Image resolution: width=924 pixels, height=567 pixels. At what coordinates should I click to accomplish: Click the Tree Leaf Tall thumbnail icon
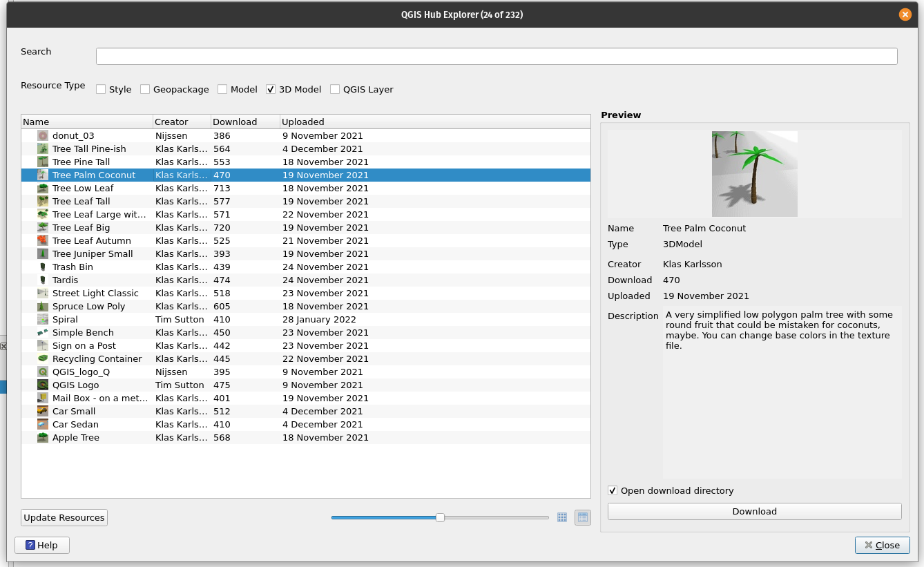pyautogui.click(x=43, y=202)
